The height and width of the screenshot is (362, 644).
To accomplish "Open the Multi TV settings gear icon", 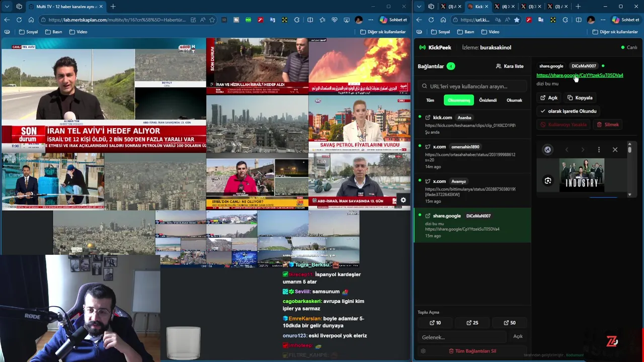I will click(403, 200).
